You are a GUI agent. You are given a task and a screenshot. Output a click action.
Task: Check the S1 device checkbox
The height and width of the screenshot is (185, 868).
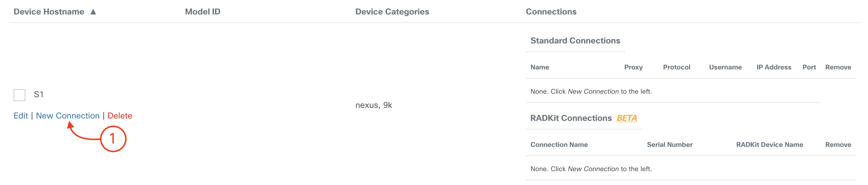(19, 95)
